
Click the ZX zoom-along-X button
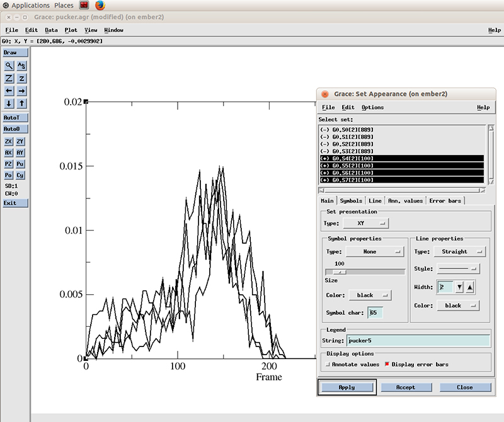click(x=9, y=142)
